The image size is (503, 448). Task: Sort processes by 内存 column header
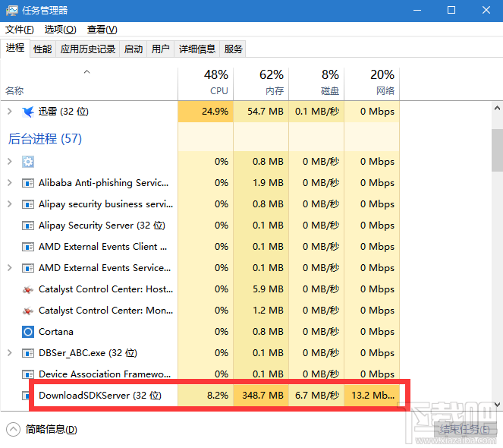[x=261, y=83]
